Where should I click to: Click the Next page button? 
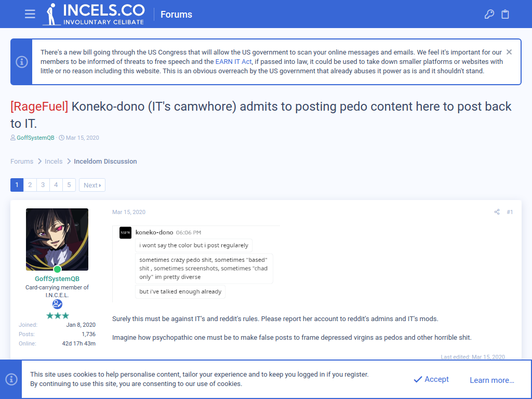click(92, 185)
